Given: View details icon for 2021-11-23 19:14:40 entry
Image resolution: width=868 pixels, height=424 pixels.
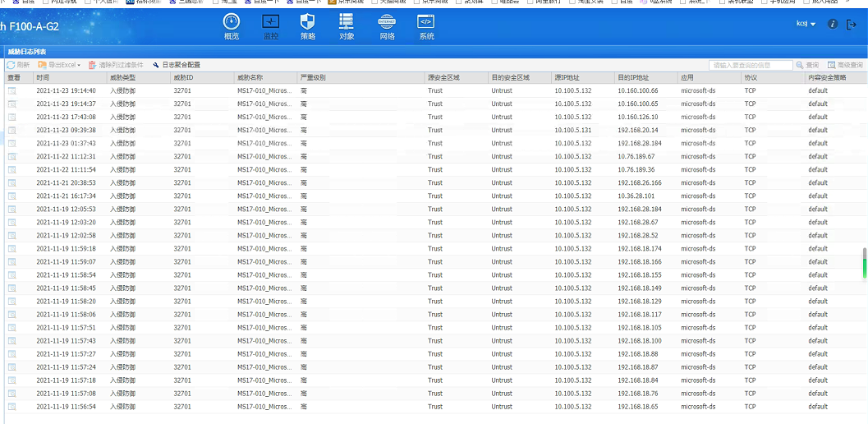Looking at the screenshot, I should coord(12,90).
